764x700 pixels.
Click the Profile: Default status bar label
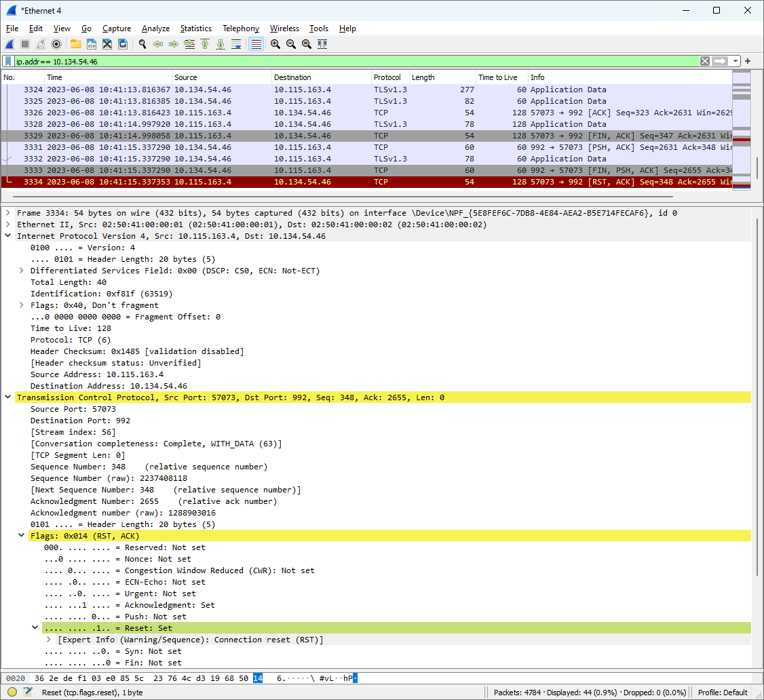[722, 693]
